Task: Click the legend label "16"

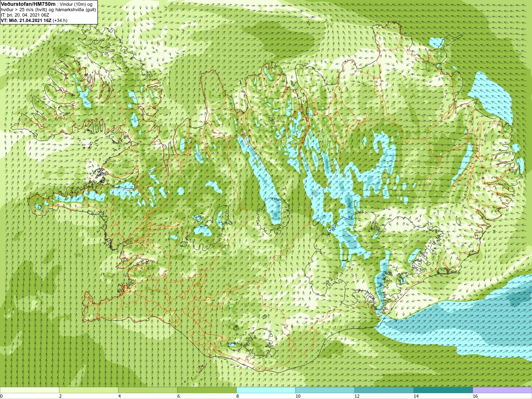Action: coord(475,396)
